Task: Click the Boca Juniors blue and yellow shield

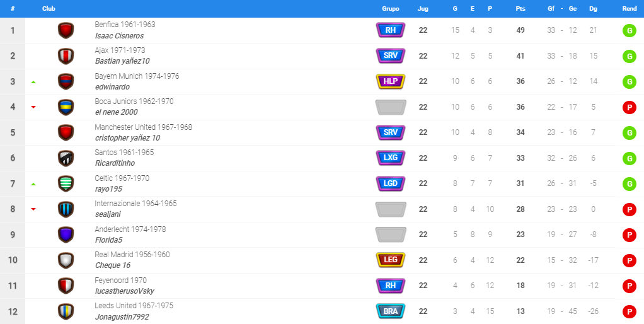Action: tap(66, 107)
